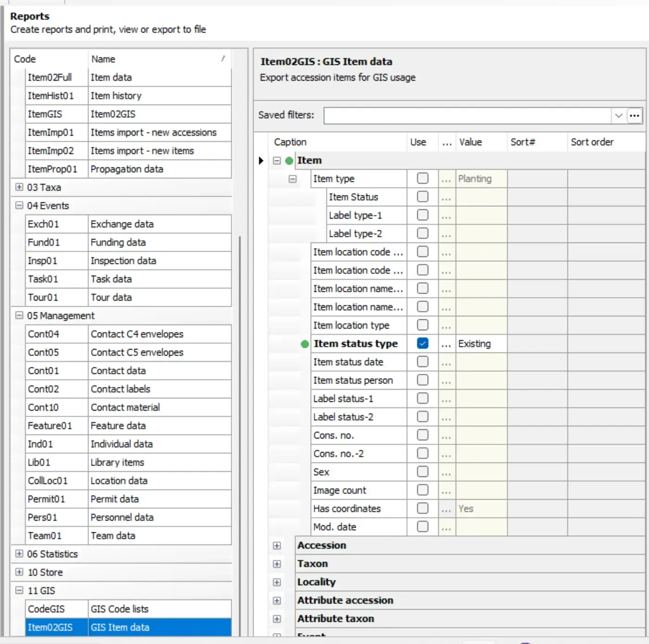Viewport: 649px width, 644px height.
Task: Select the ItemHist01 Item history report
Action: pos(128,96)
